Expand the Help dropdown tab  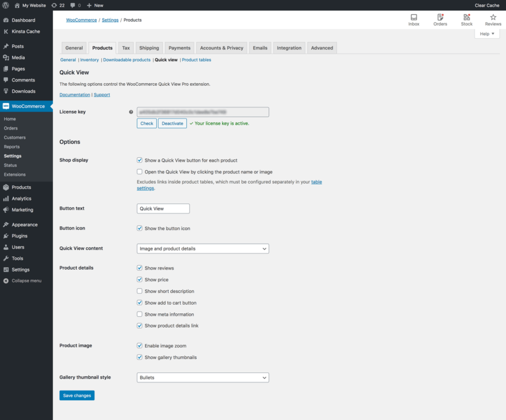coord(487,34)
